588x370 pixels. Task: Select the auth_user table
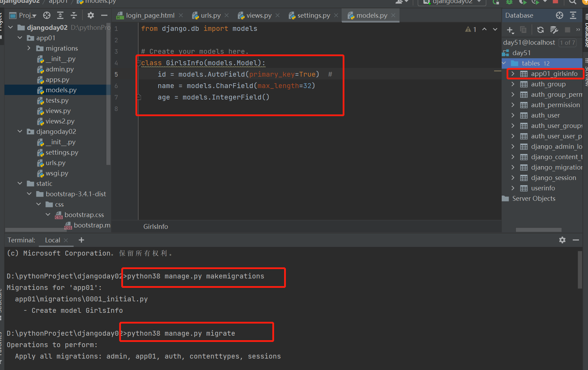tap(545, 115)
